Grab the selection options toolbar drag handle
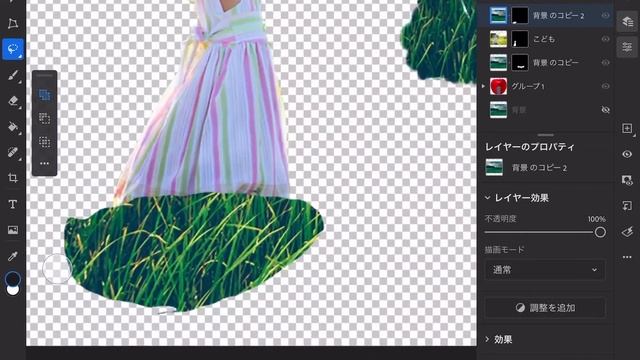The height and width of the screenshot is (360, 640). click(x=44, y=76)
